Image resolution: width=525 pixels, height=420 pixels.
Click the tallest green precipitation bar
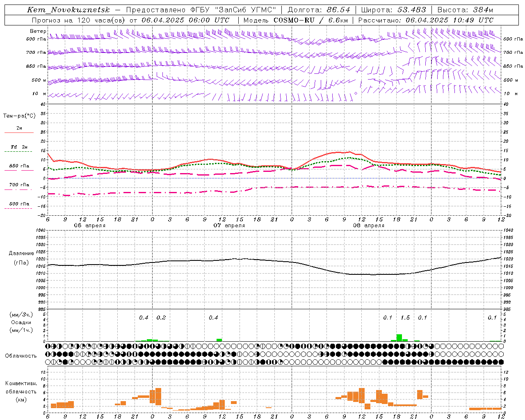click(399, 338)
